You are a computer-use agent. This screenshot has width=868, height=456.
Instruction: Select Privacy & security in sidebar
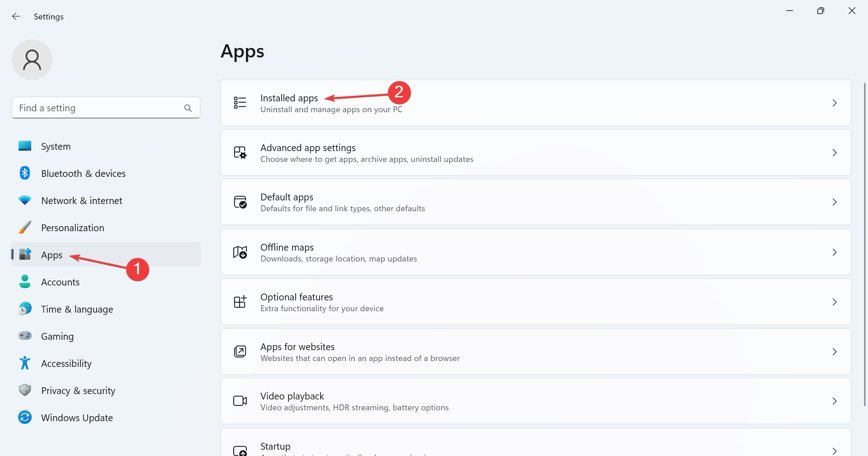coord(78,391)
